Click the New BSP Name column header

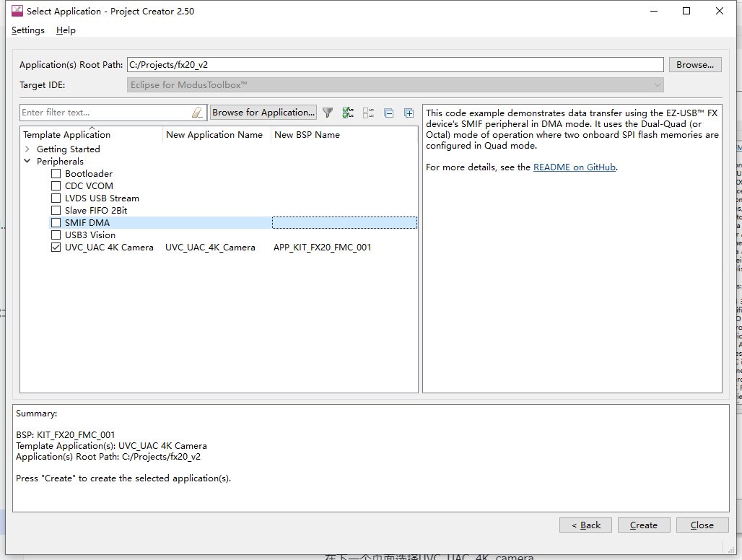(x=344, y=135)
